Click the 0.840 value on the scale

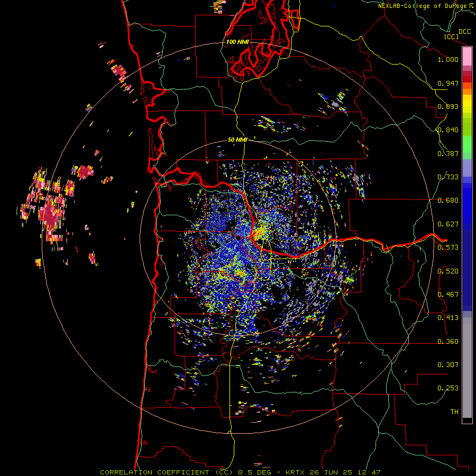pos(448,130)
